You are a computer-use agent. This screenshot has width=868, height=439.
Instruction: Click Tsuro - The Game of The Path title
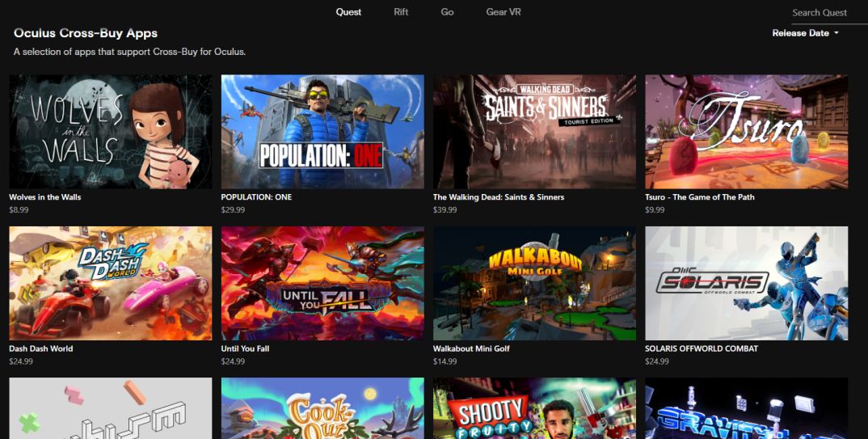pyautogui.click(x=700, y=197)
